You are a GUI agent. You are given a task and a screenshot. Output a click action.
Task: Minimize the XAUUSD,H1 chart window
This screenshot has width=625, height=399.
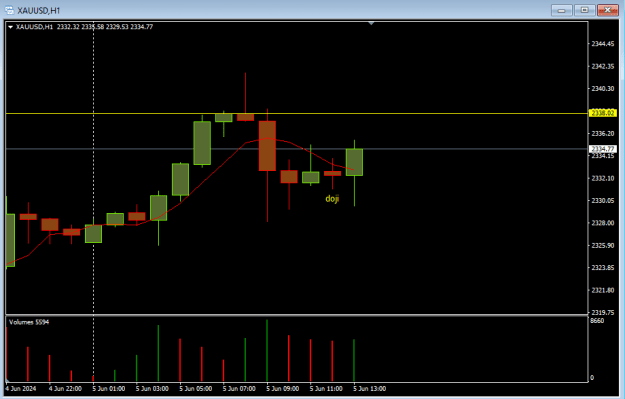(x=562, y=10)
